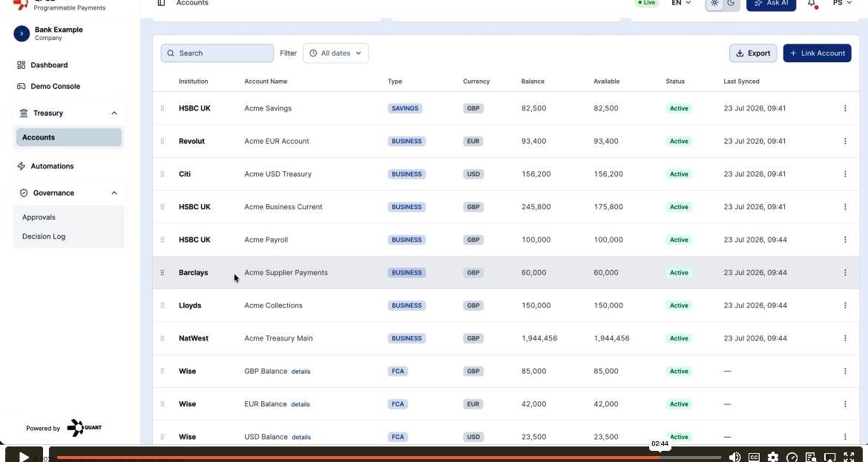Open Approvals under Governance
The height and width of the screenshot is (462, 868).
tap(39, 217)
